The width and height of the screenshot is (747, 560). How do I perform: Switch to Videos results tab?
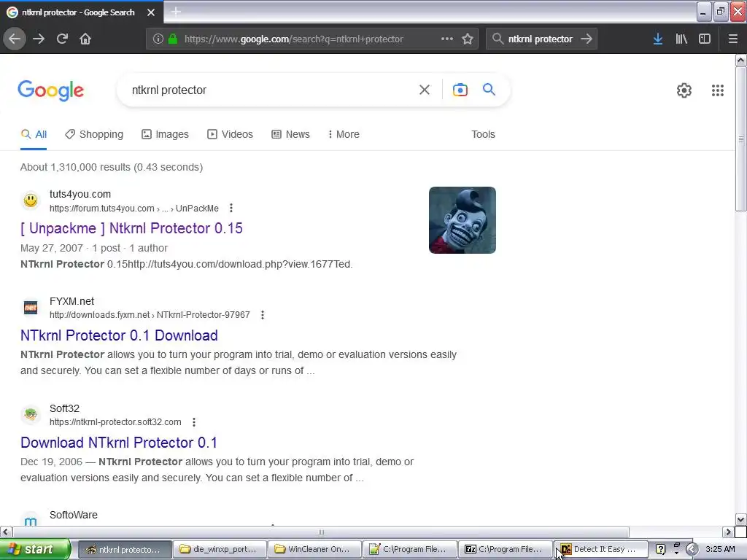tap(230, 134)
